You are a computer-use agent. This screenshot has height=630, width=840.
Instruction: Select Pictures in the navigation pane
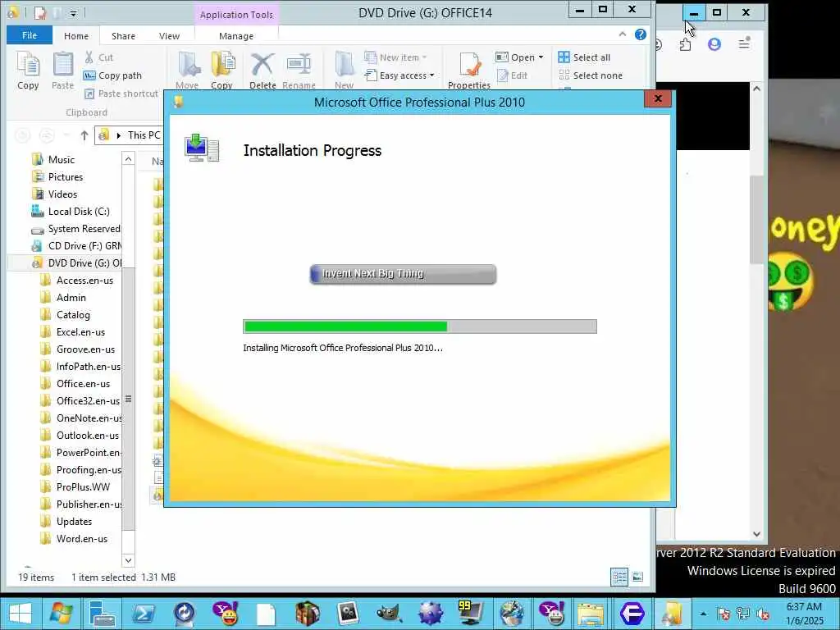coord(66,177)
